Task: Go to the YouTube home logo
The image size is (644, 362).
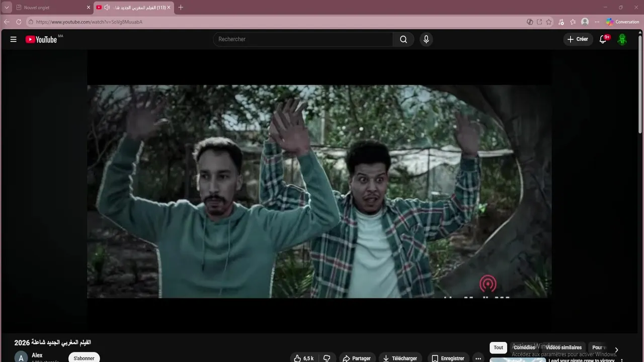Action: click(x=42, y=39)
